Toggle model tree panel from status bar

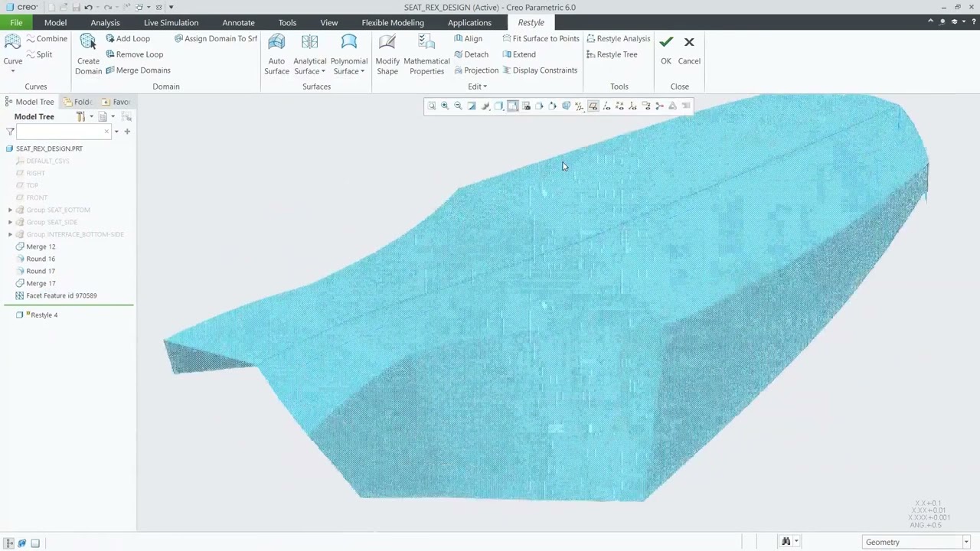click(x=9, y=543)
